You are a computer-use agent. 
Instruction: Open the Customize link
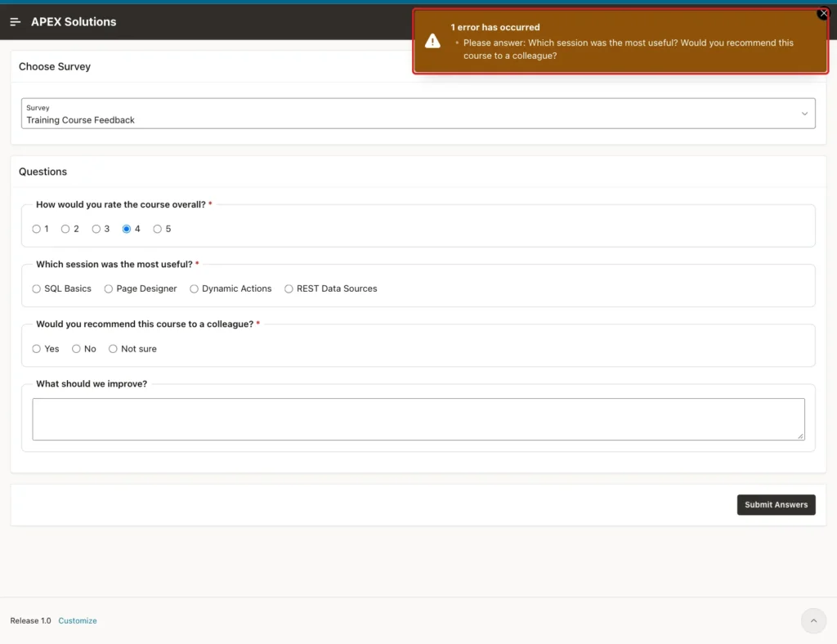coord(78,620)
